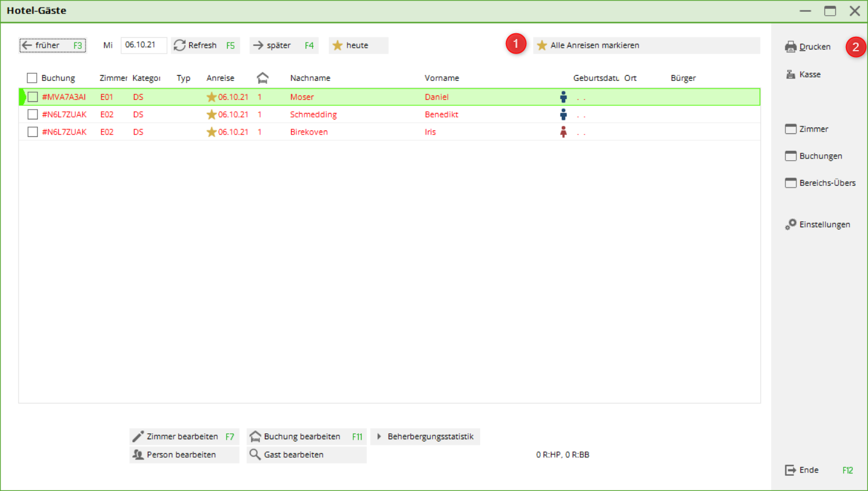Click the female person icon for Iris
This screenshot has height=491, width=868.
click(x=563, y=132)
